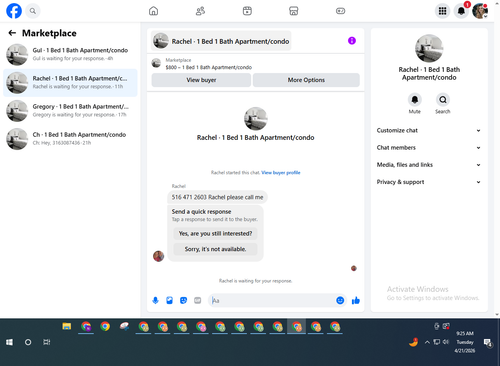500x366 pixels.
Task: Click the center listing profile picture
Action: (256, 119)
